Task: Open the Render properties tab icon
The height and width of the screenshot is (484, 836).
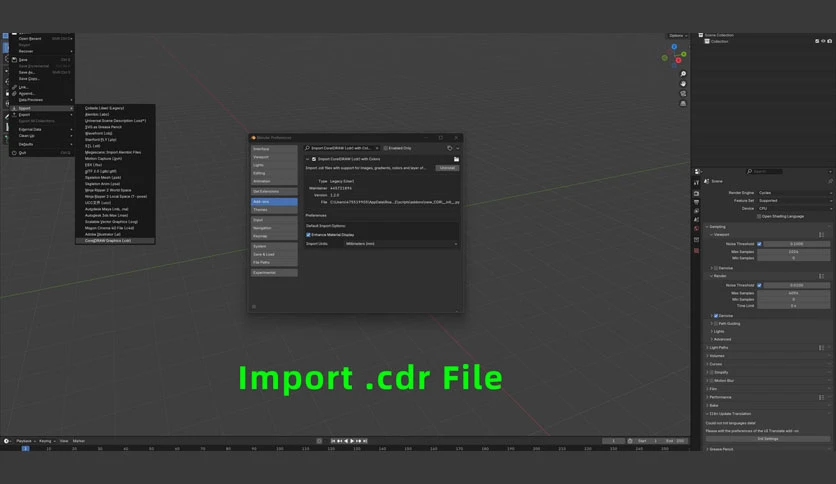Action: tap(696, 193)
